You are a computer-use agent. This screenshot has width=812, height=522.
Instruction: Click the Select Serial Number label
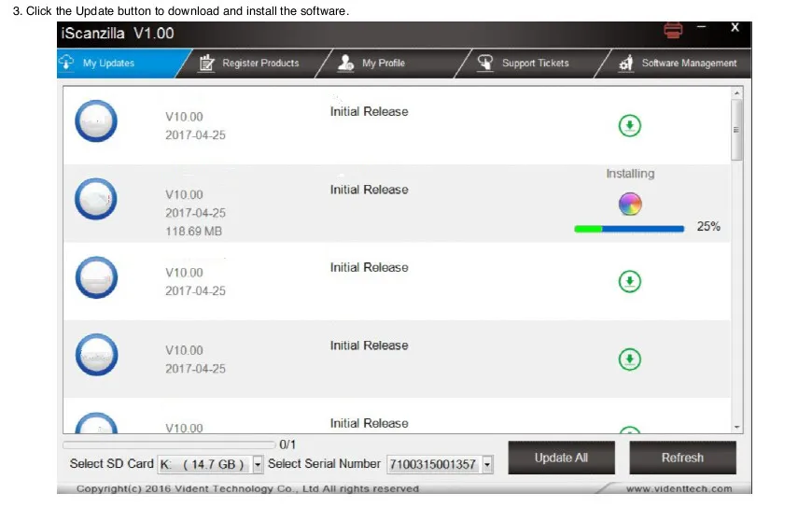tap(324, 463)
